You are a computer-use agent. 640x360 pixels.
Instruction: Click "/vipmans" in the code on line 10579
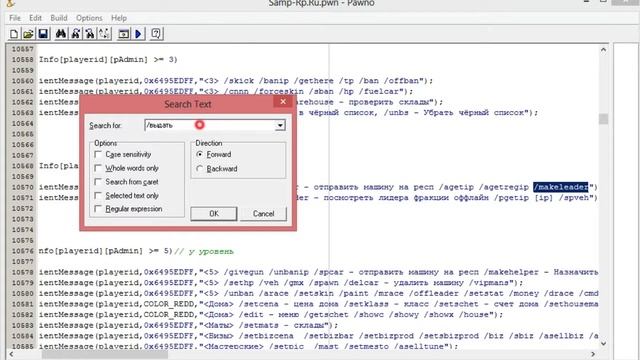click(490, 283)
